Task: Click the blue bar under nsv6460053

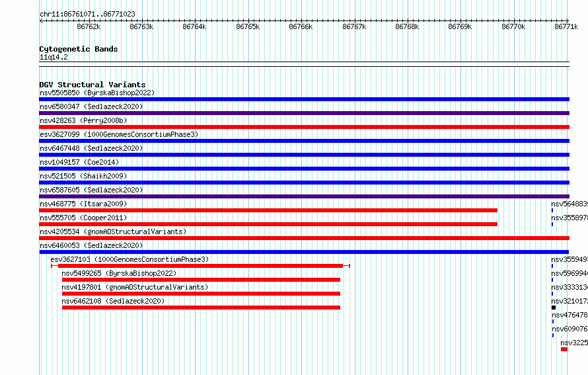Action: click(x=304, y=252)
